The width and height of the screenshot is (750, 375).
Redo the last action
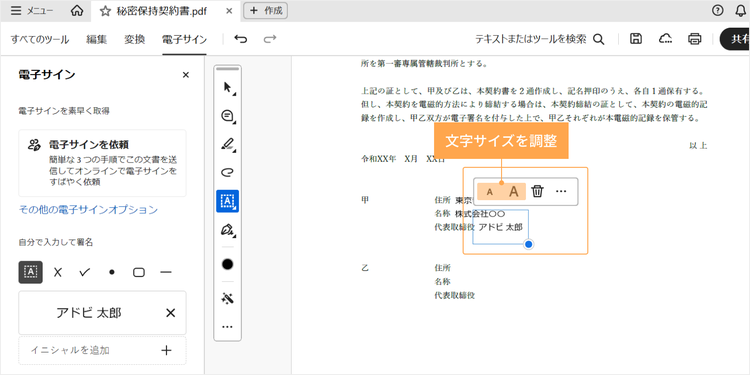coord(270,39)
